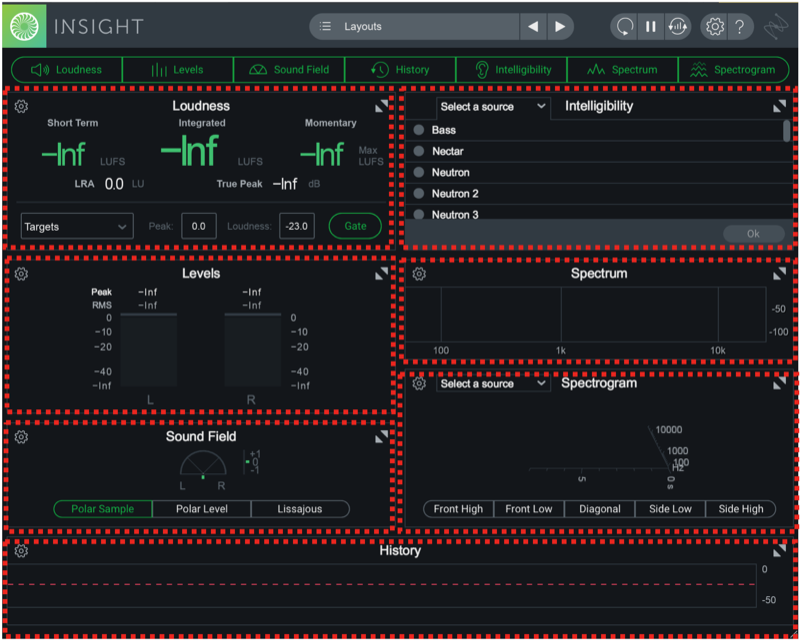Select the Neutron 2 source radio button
The image size is (800, 641).
(418, 194)
